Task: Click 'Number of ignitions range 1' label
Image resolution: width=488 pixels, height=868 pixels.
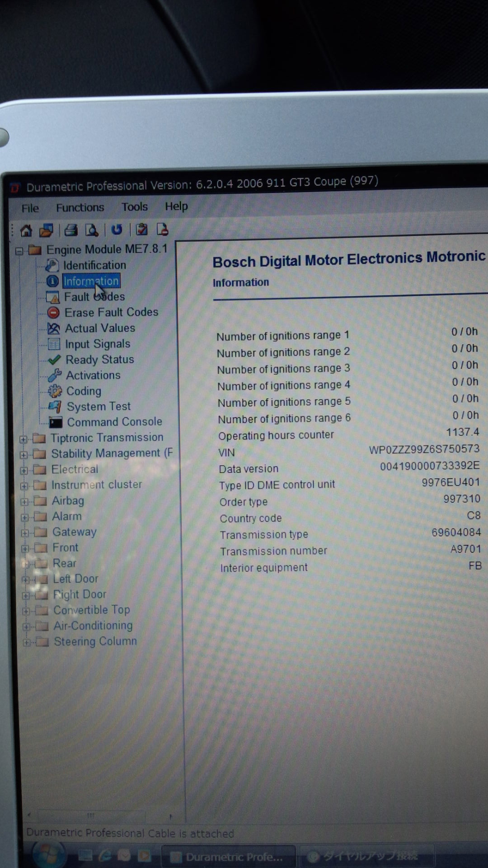Action: point(283,336)
